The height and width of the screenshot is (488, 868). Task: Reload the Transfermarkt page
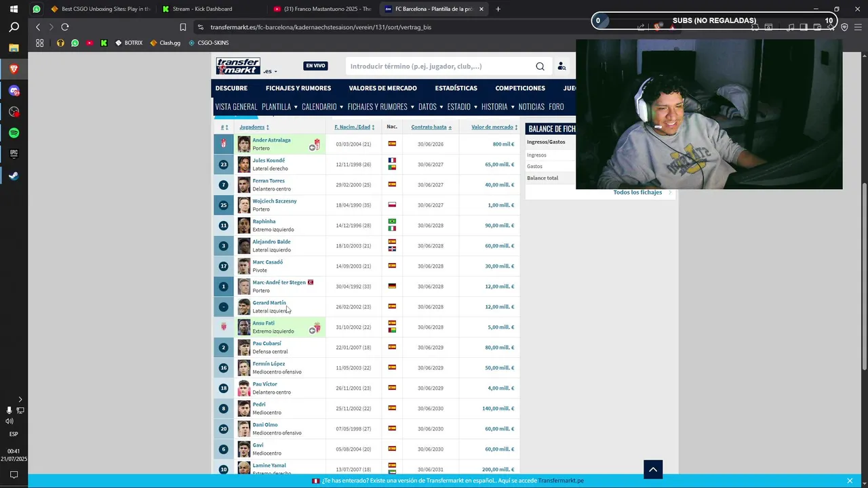[65, 27]
